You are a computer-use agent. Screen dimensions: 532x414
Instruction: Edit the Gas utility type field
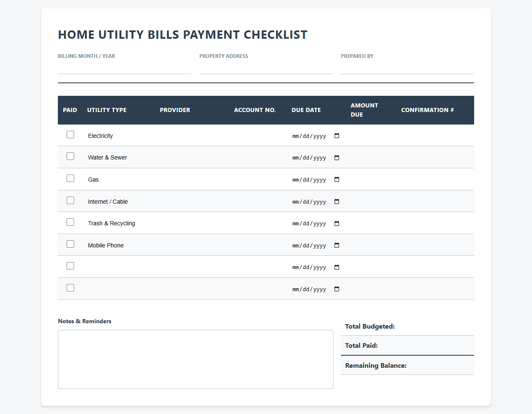[x=119, y=180]
